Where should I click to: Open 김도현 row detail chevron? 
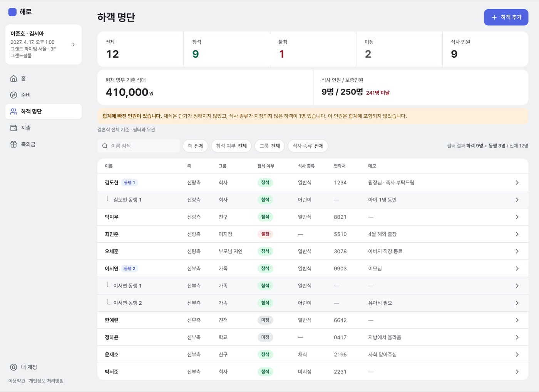[x=517, y=183]
